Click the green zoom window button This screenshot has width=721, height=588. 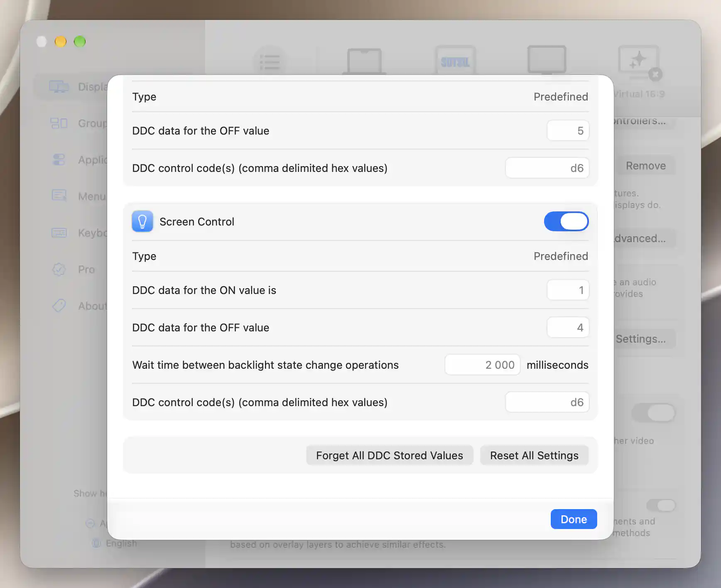tap(80, 42)
